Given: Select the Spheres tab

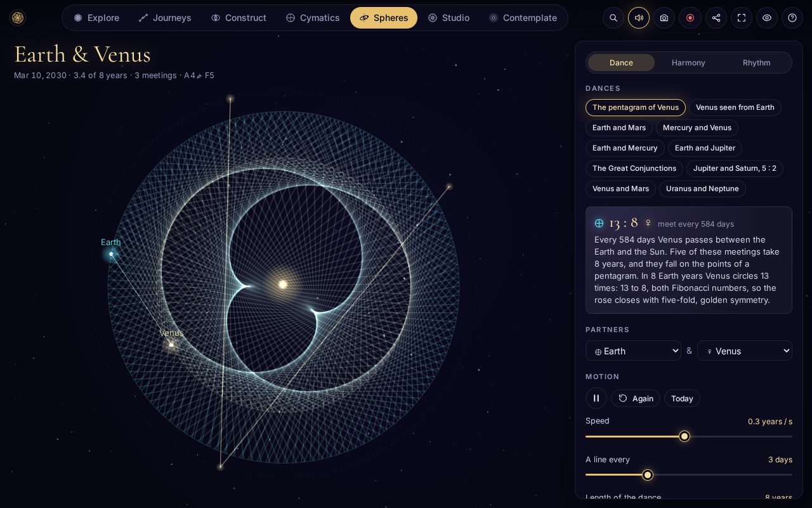Looking at the screenshot, I should (x=384, y=18).
